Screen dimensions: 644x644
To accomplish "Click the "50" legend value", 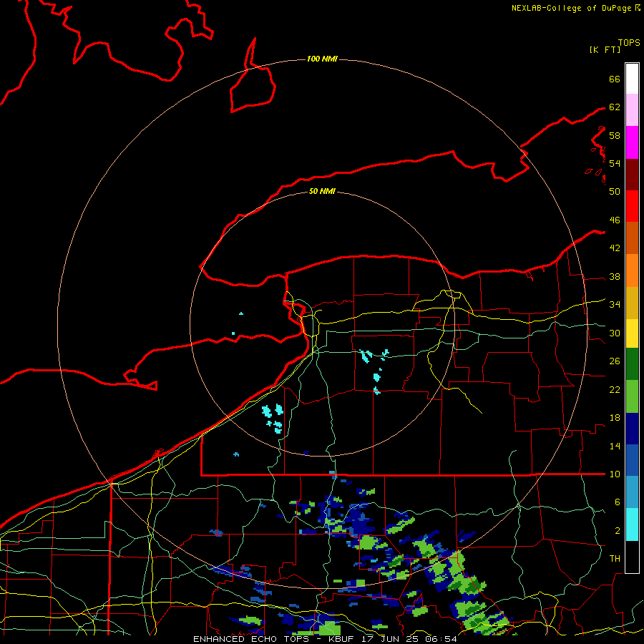I will (615, 191).
